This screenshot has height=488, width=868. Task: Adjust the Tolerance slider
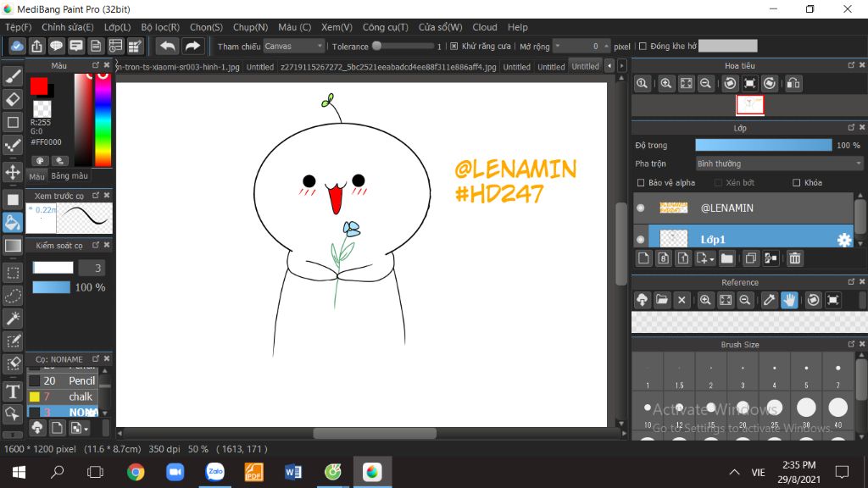pos(404,47)
